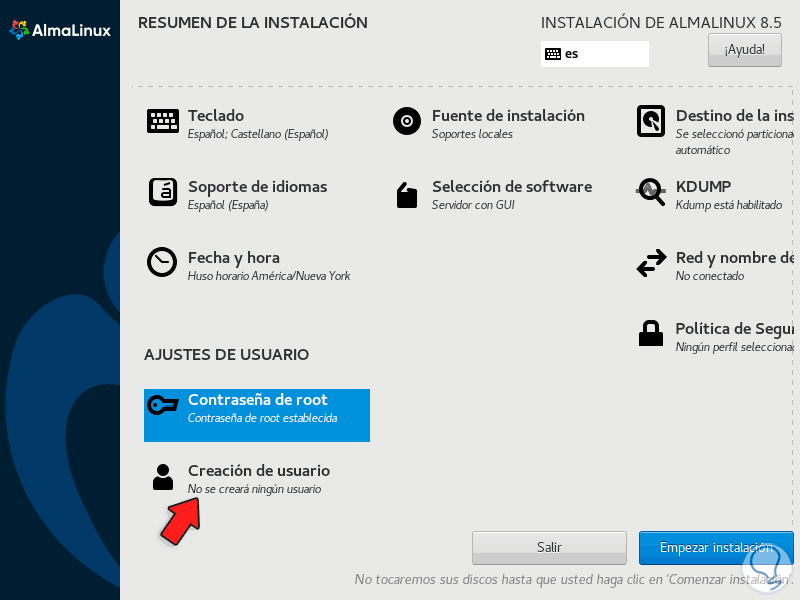Open the Fecha y hora label
The width and height of the screenshot is (800, 600).
click(x=234, y=258)
